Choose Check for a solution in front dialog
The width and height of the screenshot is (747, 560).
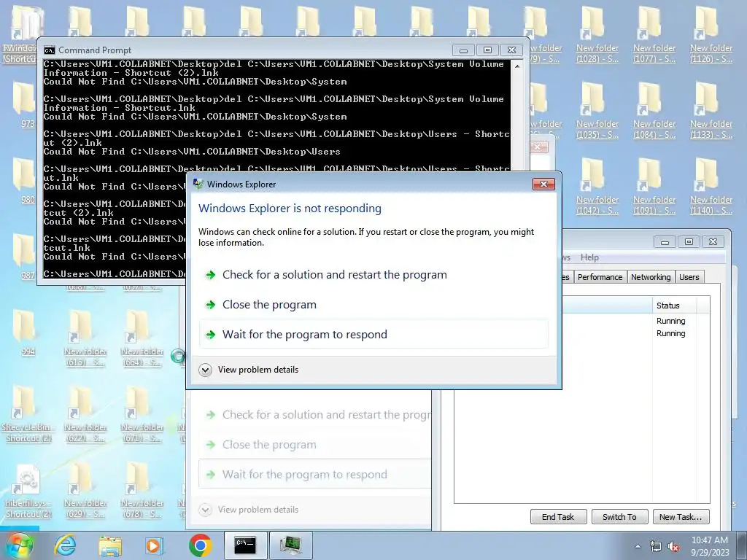373,275
